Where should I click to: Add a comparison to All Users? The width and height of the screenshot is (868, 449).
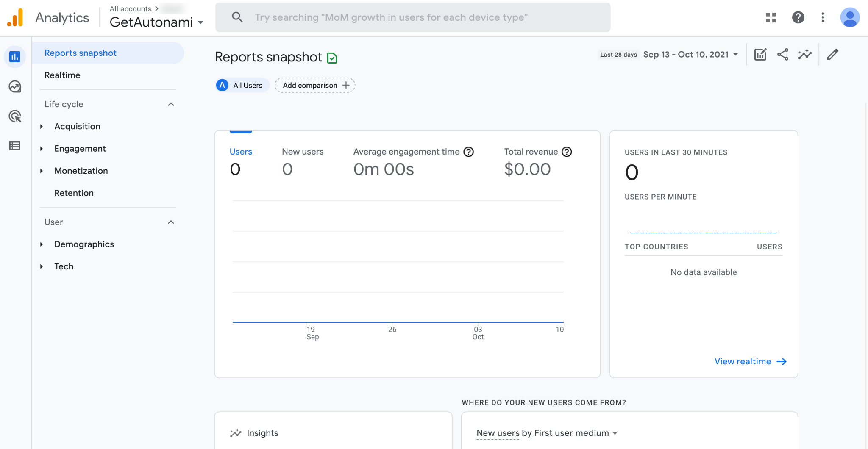314,85
